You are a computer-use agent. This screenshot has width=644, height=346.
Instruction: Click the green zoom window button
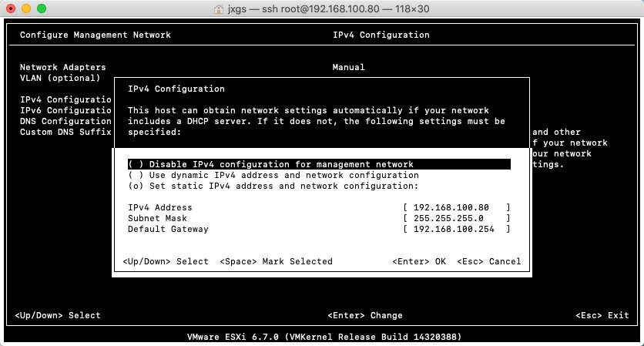click(x=42, y=8)
